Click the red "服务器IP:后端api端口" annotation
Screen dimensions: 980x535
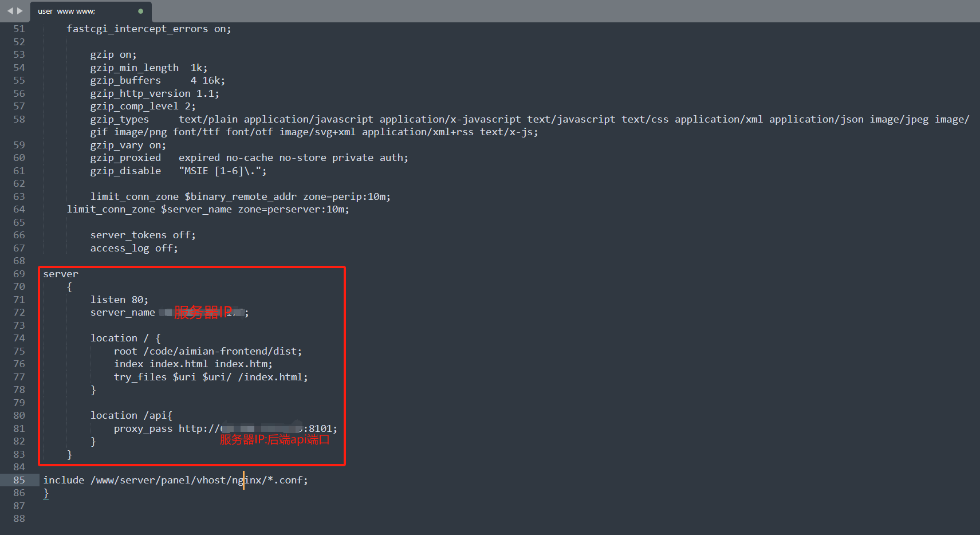point(274,439)
